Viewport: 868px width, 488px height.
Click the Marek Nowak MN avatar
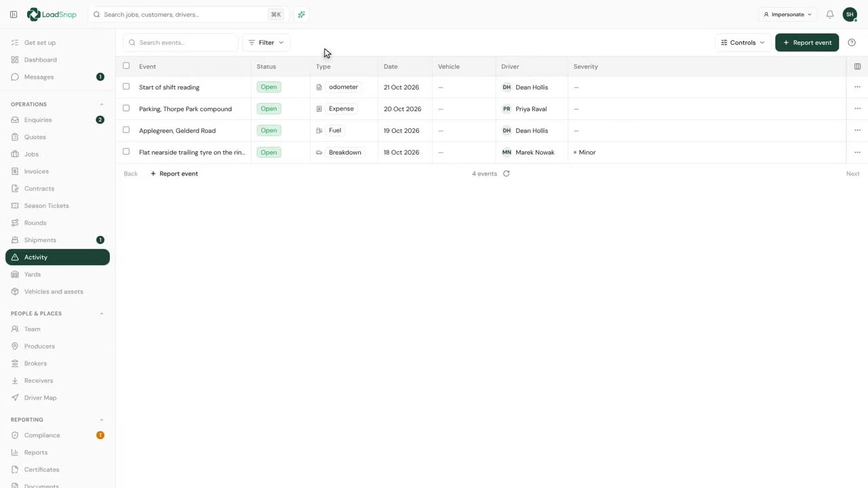507,152
